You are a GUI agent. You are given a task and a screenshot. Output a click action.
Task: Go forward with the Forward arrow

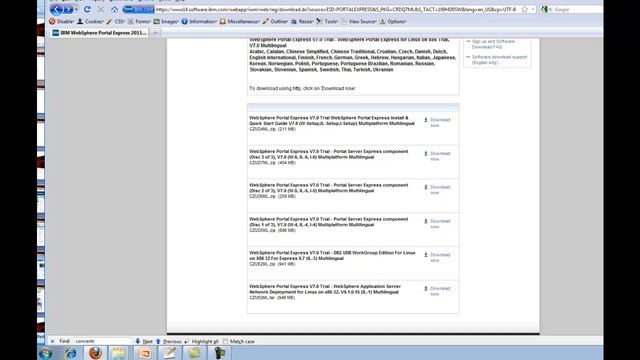(x=68, y=9)
